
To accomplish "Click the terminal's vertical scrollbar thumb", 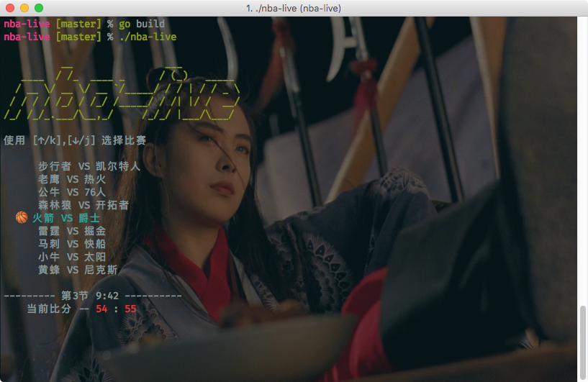I will [x=583, y=342].
